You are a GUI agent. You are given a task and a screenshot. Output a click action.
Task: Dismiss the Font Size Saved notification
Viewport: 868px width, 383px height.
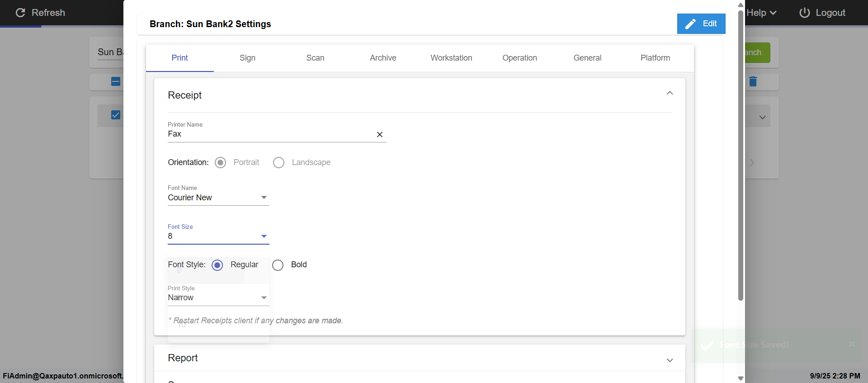(x=852, y=344)
